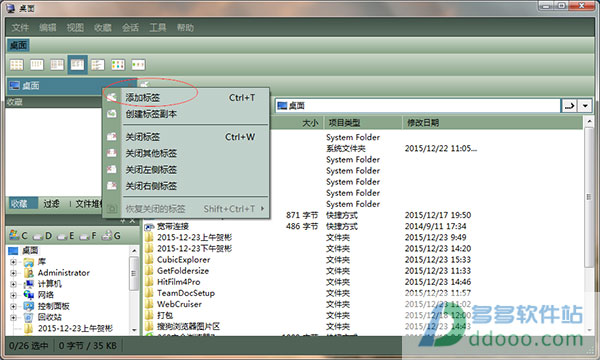Click the icon beside 创建标签副本
This screenshot has width=600, height=360.
[x=111, y=114]
